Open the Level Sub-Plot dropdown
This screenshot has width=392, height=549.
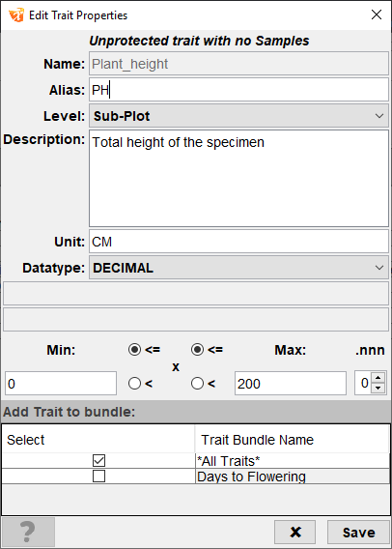(238, 116)
